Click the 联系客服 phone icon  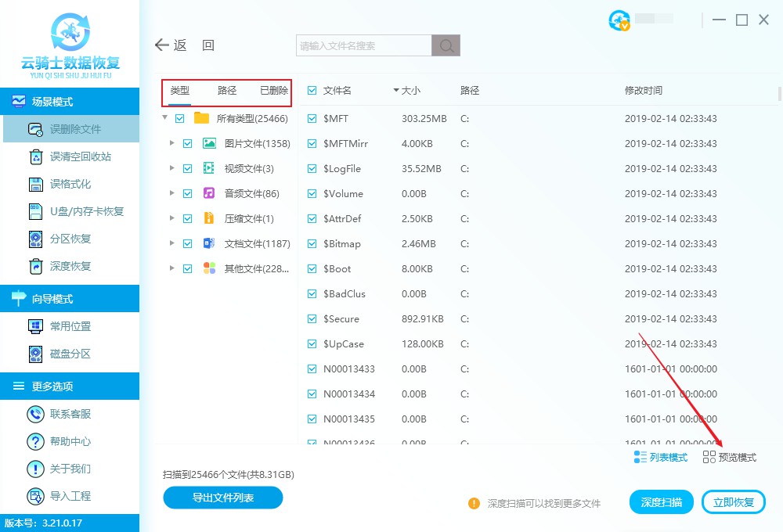(x=35, y=414)
